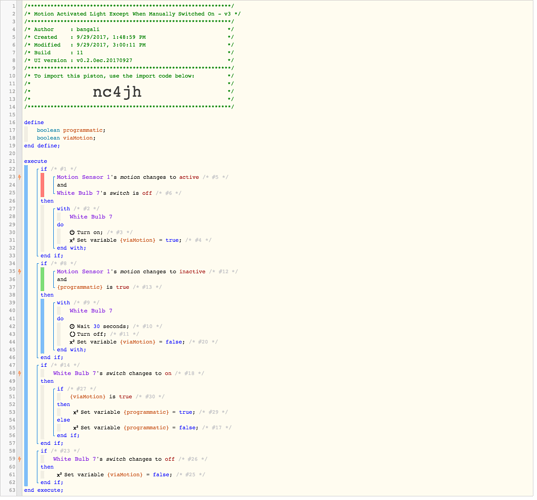This screenshot has width=537, height=500.
Task: Click the end execute; line
Action: 43,490
